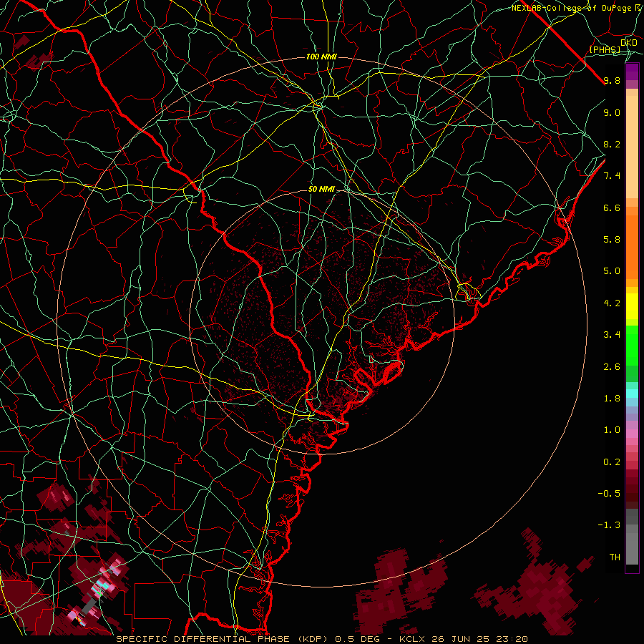Click the cyan segment of the color scale
The image size is (644, 644).
pyautogui.click(x=632, y=393)
